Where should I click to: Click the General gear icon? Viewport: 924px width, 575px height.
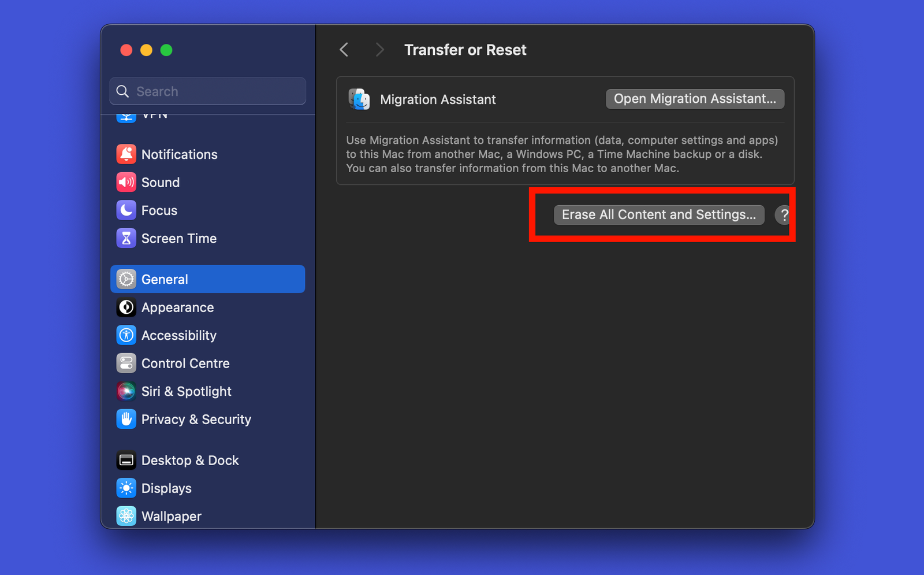tap(126, 279)
